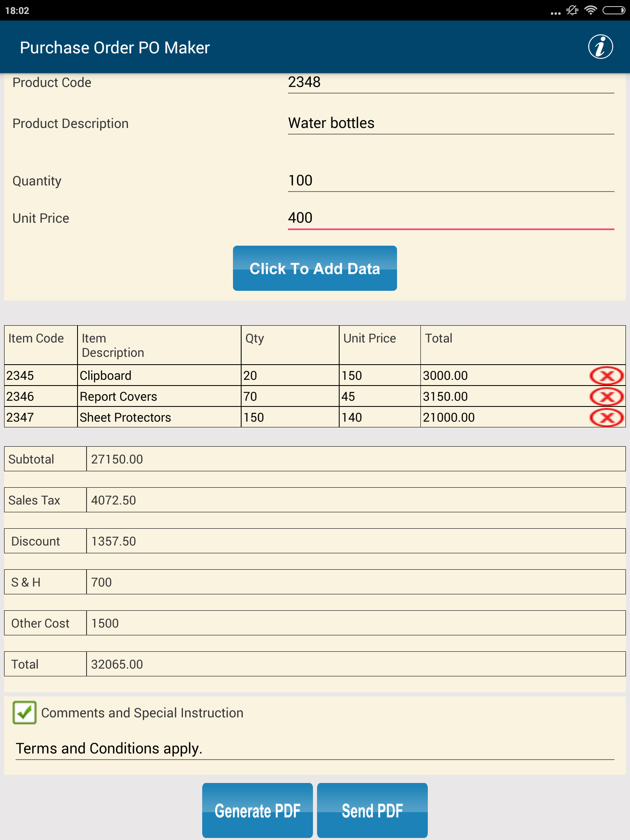Open the status bar overflow dots
The image size is (630, 840).
[x=555, y=13]
